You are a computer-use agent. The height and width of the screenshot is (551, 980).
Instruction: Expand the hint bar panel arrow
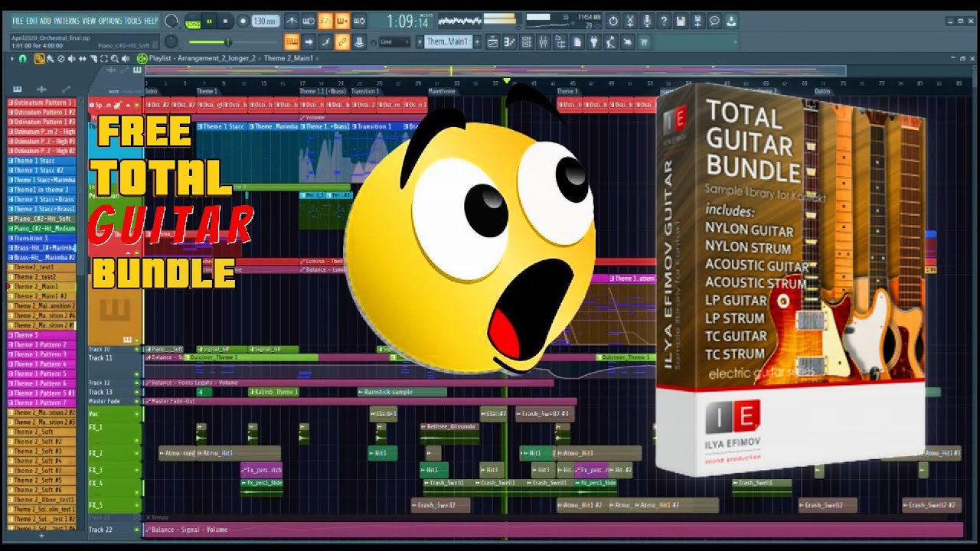click(x=735, y=42)
